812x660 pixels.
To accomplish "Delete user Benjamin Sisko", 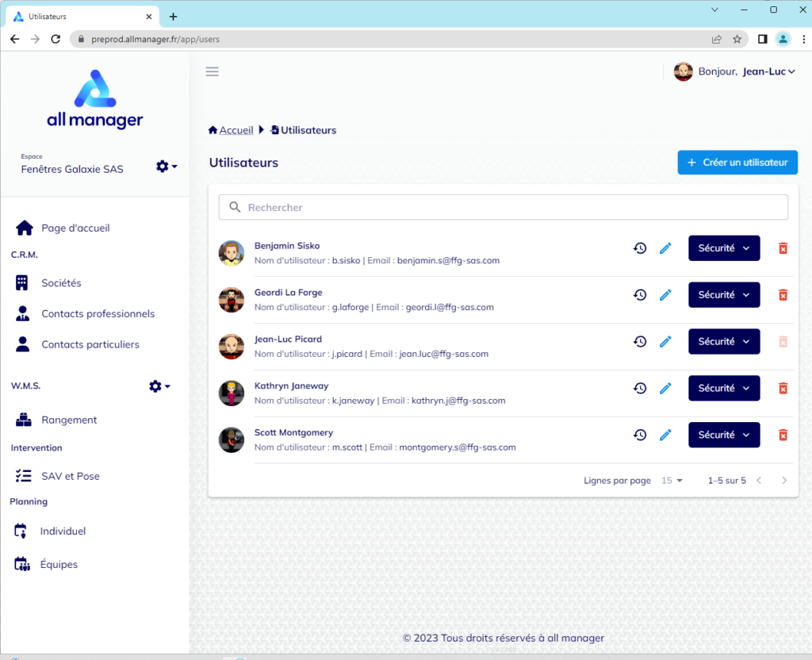I will click(x=783, y=248).
